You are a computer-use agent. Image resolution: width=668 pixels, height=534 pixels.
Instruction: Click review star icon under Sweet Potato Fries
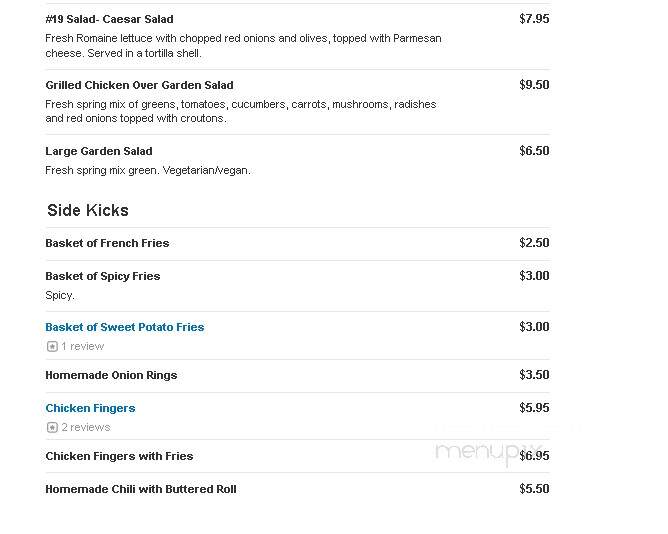(52, 346)
